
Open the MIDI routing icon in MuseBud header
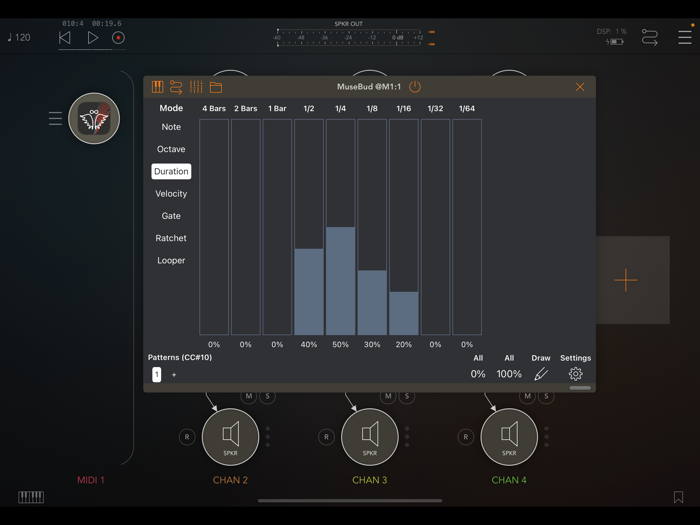[x=176, y=87]
